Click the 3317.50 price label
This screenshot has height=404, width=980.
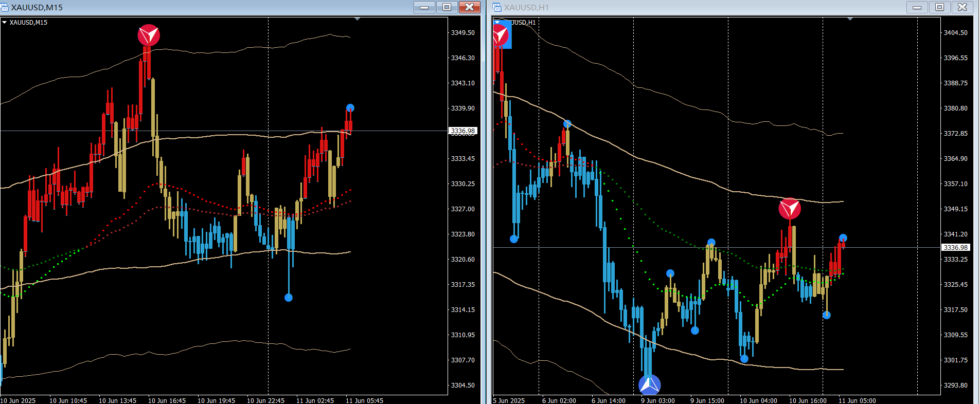pyautogui.click(x=956, y=309)
